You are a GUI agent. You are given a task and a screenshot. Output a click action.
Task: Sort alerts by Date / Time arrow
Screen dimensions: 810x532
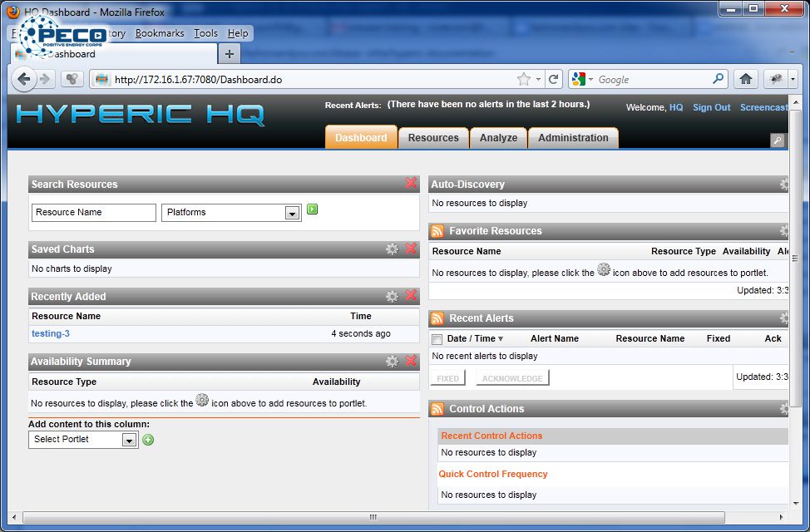point(500,339)
